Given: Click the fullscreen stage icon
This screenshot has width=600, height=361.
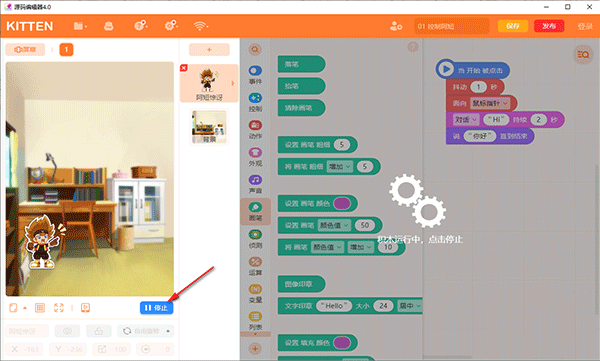Looking at the screenshot, I should (x=59, y=307).
